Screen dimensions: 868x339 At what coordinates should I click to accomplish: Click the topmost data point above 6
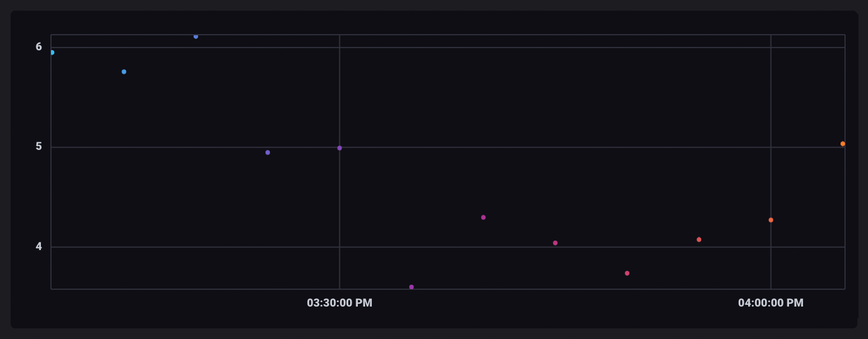click(195, 36)
